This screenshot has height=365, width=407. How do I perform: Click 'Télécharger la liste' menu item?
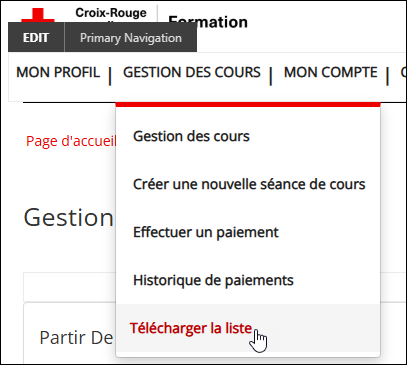248,328
